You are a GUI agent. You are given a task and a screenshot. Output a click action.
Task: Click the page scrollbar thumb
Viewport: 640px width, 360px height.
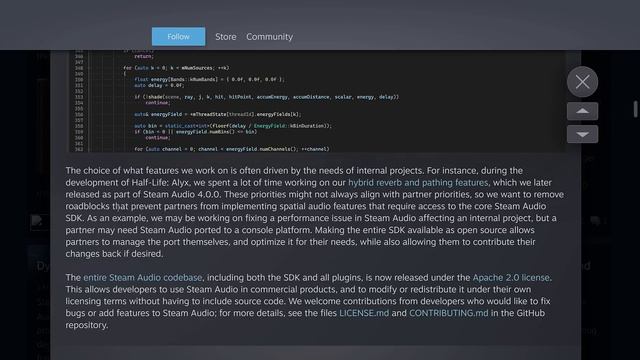(x=636, y=109)
